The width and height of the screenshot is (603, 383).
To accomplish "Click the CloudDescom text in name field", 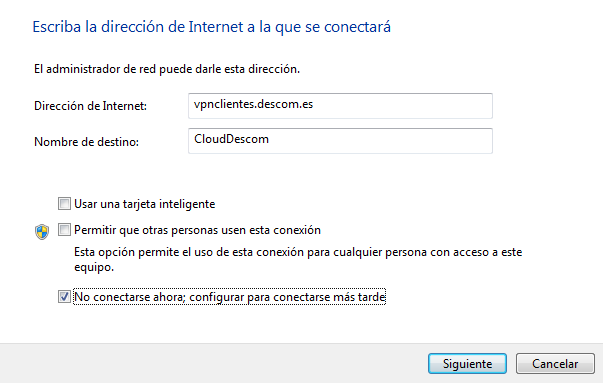I will (232, 139).
